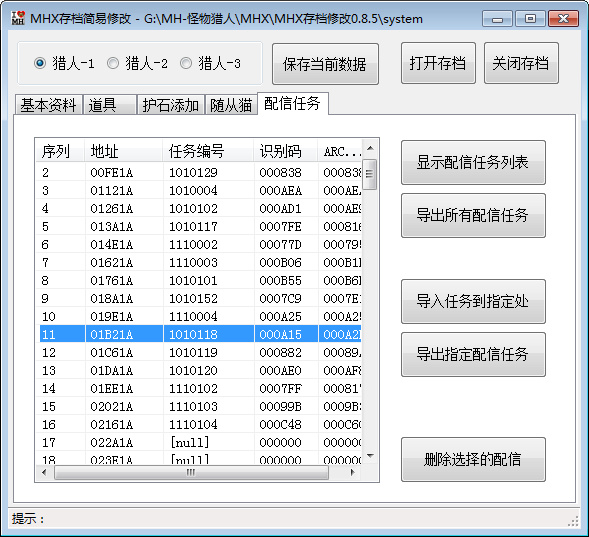Click task number 1110103
The height and width of the screenshot is (537, 589).
click(x=193, y=406)
